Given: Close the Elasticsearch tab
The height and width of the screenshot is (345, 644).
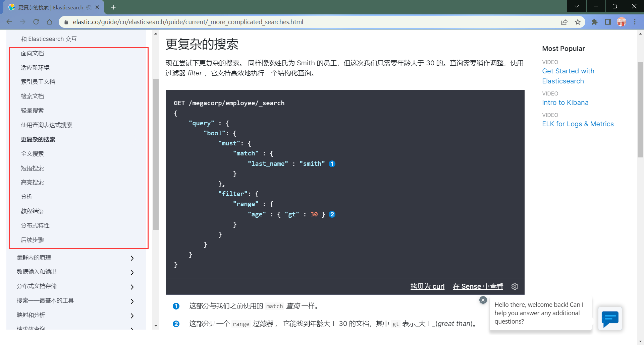Looking at the screenshot, I should [x=97, y=7].
